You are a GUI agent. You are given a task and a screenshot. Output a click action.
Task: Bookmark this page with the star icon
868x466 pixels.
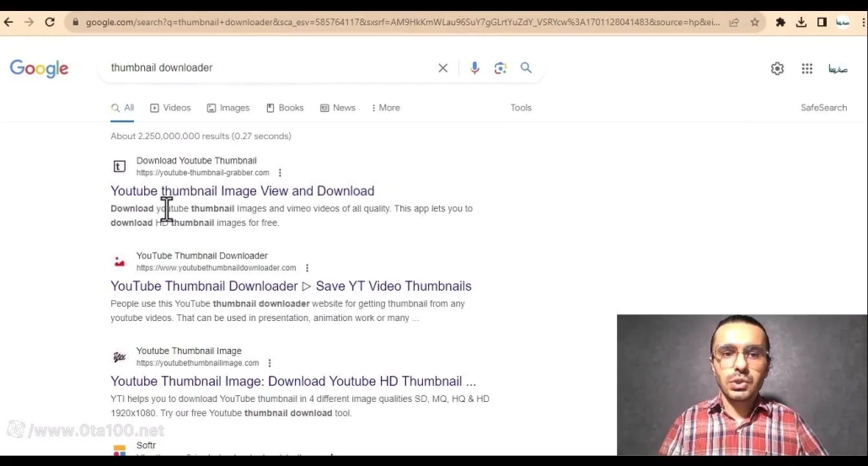point(754,22)
